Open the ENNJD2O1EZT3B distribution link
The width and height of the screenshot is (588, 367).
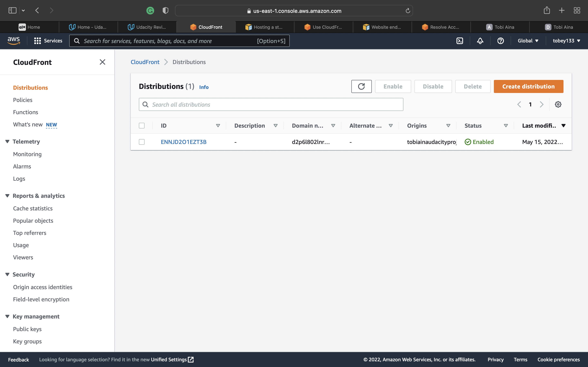pyautogui.click(x=184, y=142)
